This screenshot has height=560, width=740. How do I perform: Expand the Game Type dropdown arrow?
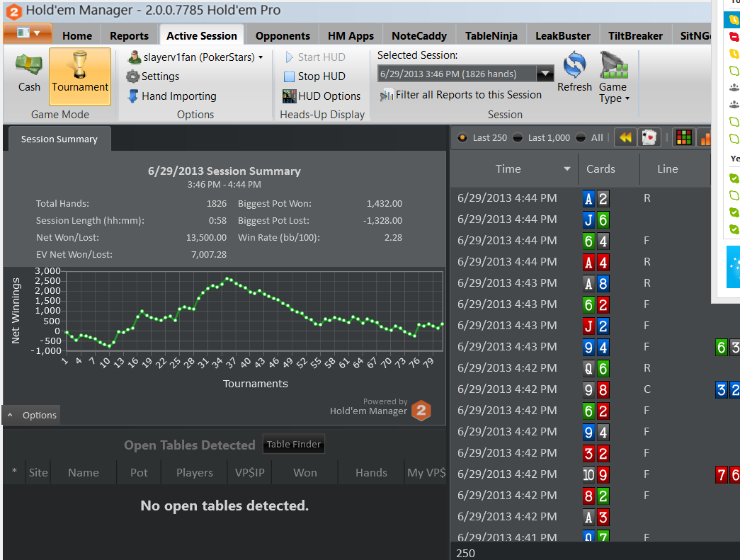click(627, 98)
